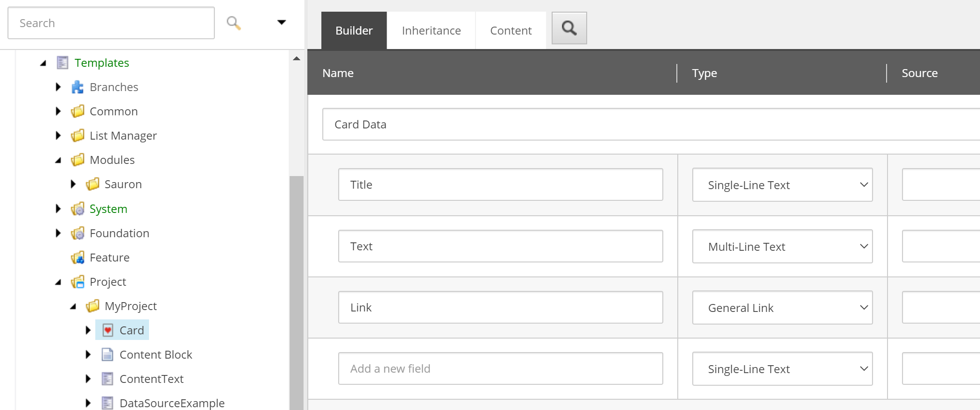Collapse the MyProject tree node
The width and height of the screenshot is (980, 410).
pos(73,306)
